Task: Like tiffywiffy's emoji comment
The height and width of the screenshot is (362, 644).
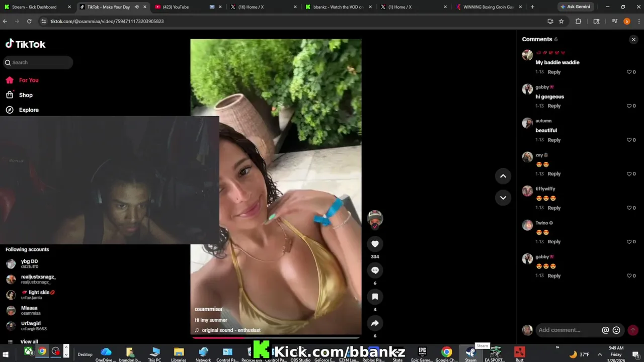Action: (629, 208)
